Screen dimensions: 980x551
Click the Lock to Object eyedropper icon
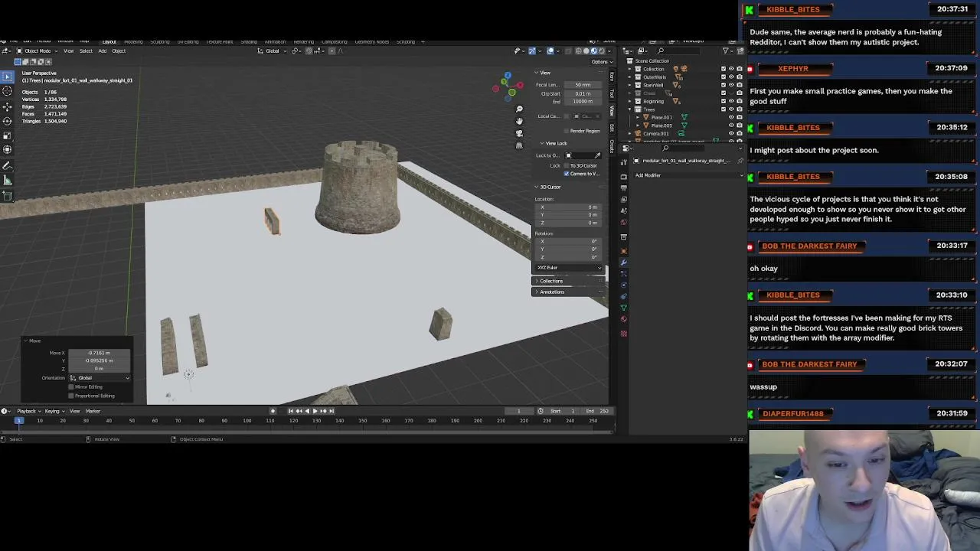tap(597, 155)
